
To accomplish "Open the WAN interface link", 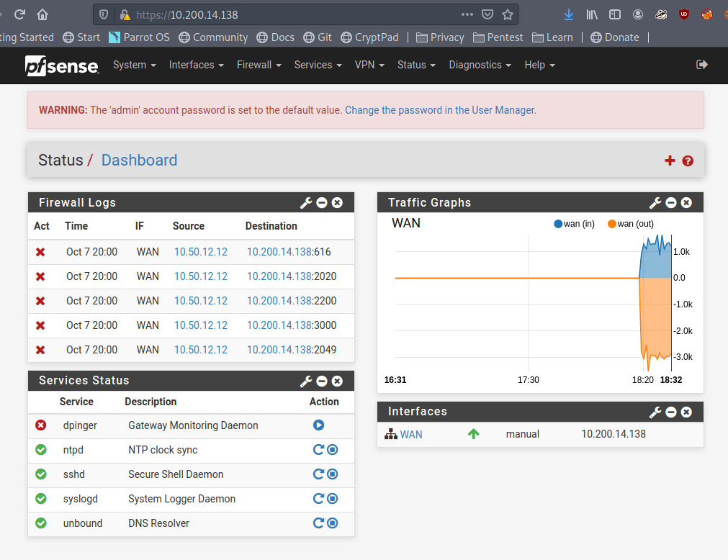I will point(411,435).
